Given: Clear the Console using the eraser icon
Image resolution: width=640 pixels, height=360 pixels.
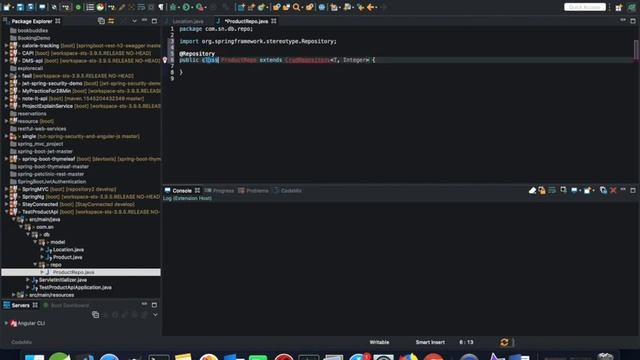Looking at the screenshot, I should tap(532, 190).
